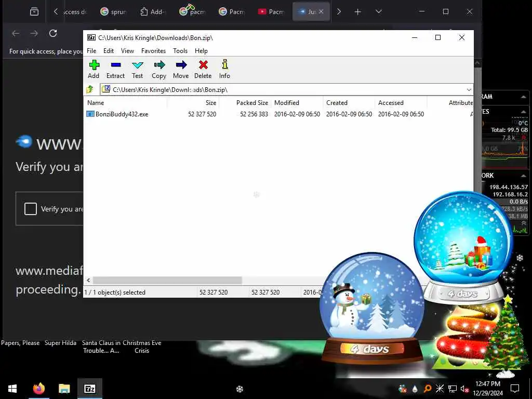Click the snowman snow globe showing 4 days
The width and height of the screenshot is (532, 399).
coord(371,309)
